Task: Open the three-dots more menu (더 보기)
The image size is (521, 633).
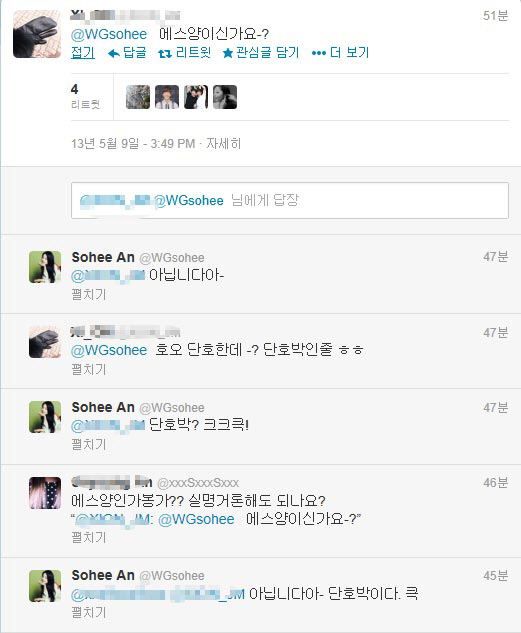Action: (319, 53)
